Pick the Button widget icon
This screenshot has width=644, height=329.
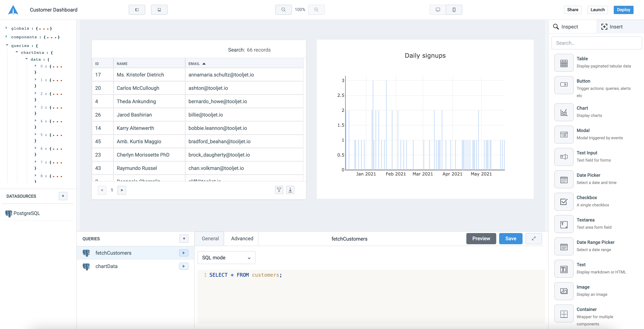(564, 85)
